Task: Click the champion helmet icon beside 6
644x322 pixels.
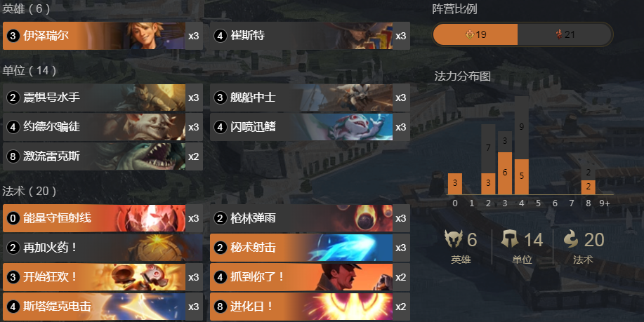Action: pyautogui.click(x=454, y=239)
